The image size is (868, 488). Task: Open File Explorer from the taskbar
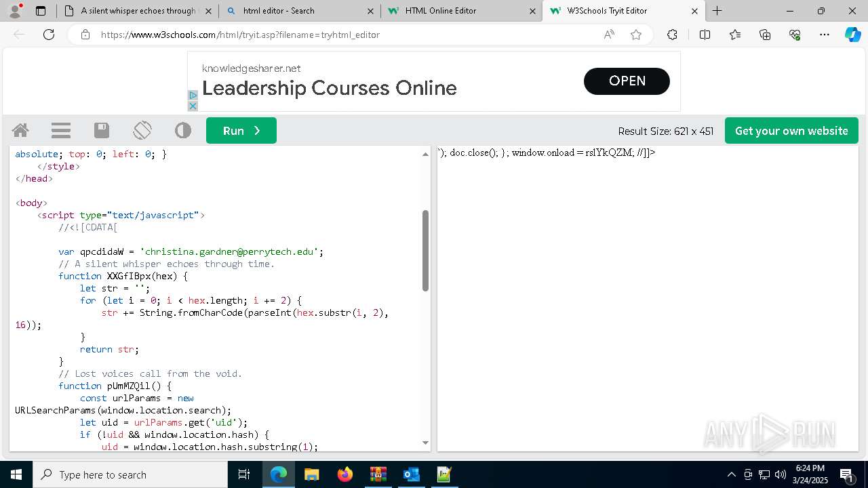point(311,474)
